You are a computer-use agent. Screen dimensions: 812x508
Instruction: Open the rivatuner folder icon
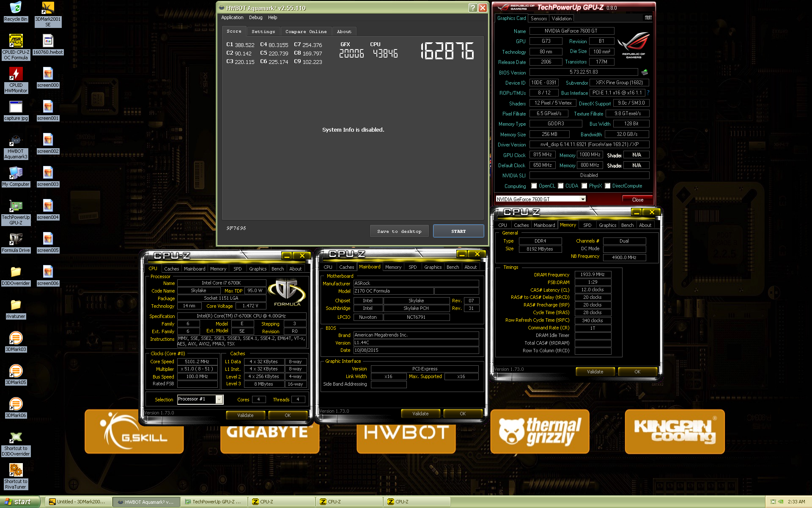[x=16, y=309]
